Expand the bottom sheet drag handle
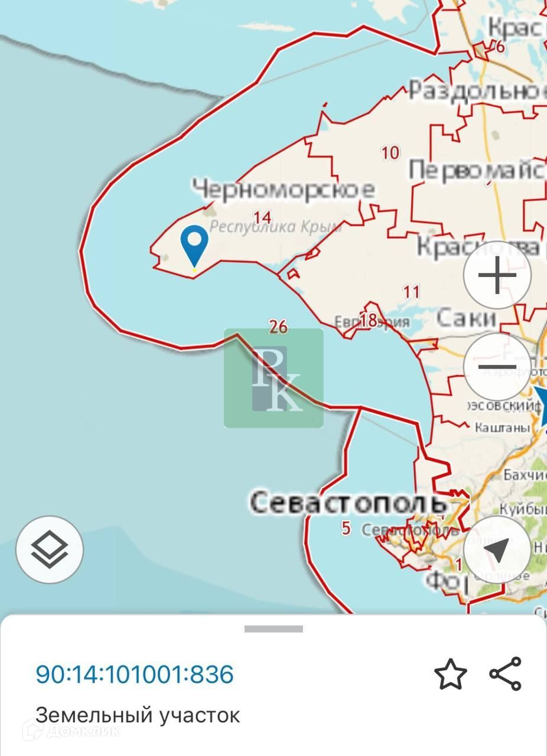Viewport: 547px width, 756px height. click(273, 629)
